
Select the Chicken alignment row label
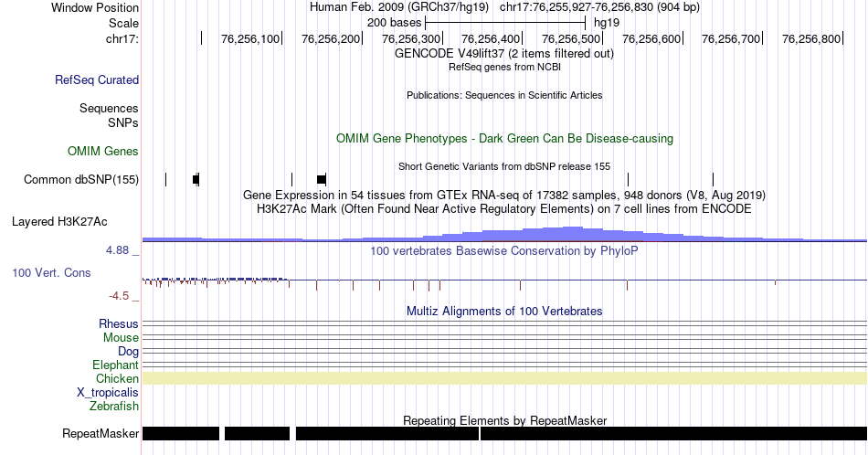click(x=117, y=378)
